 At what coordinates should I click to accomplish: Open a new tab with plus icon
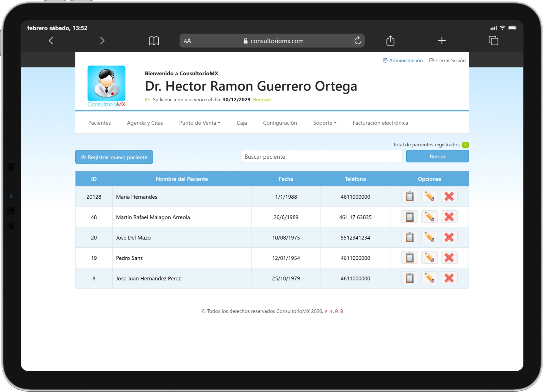(x=442, y=41)
